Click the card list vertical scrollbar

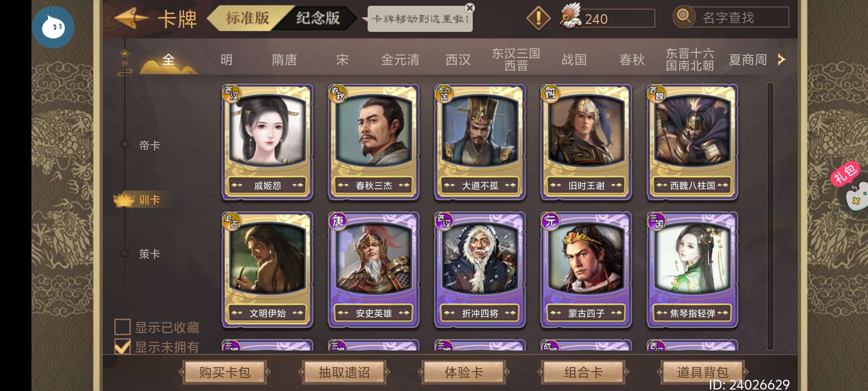pos(770,216)
